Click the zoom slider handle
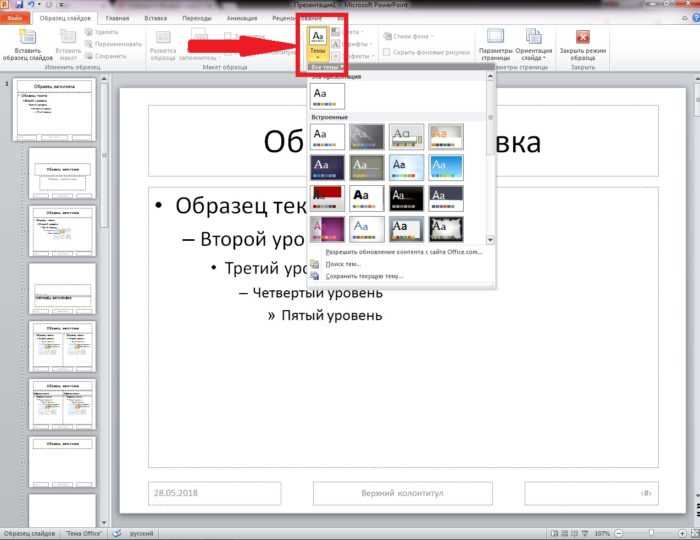Viewport: 700px width, 540px height. (x=651, y=533)
